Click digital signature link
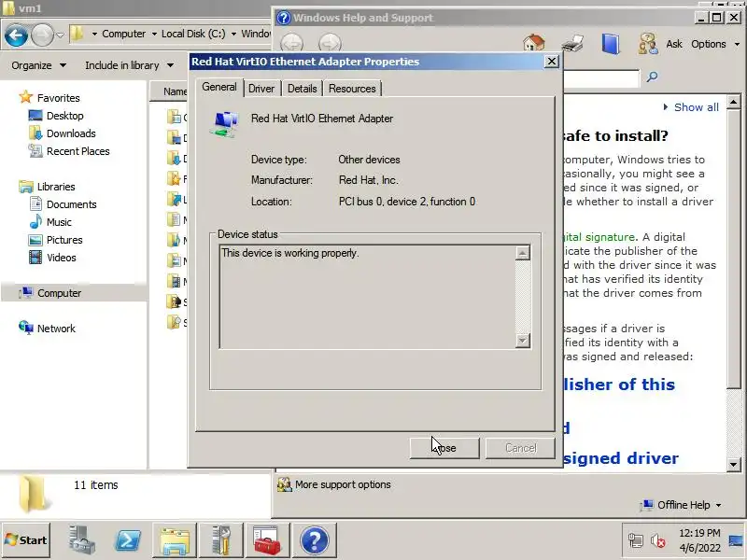Viewport: 747px width, 560px height. pyautogui.click(x=599, y=237)
